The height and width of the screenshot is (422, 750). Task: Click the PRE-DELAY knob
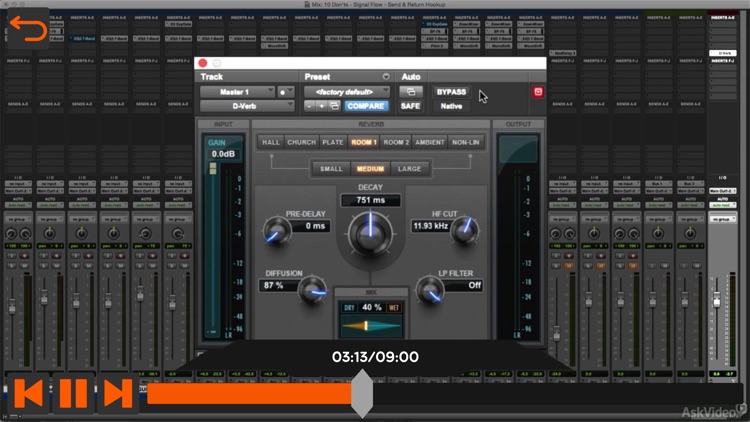277,231
